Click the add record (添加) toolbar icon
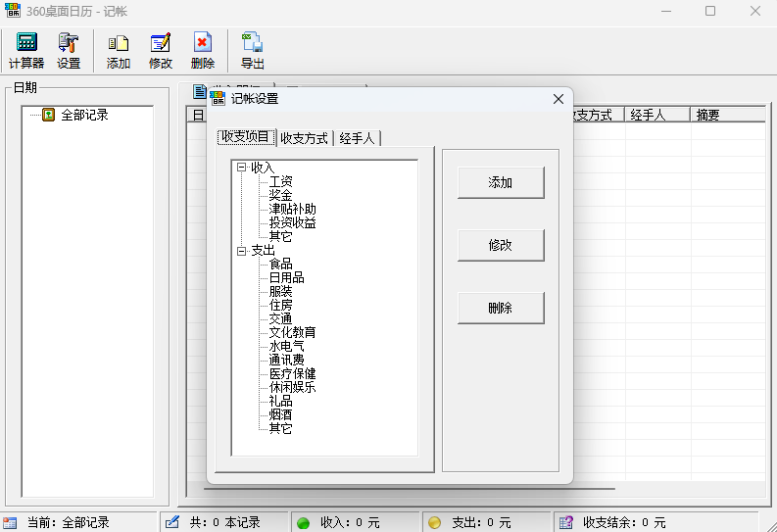This screenshot has height=532, width=777. point(119,51)
